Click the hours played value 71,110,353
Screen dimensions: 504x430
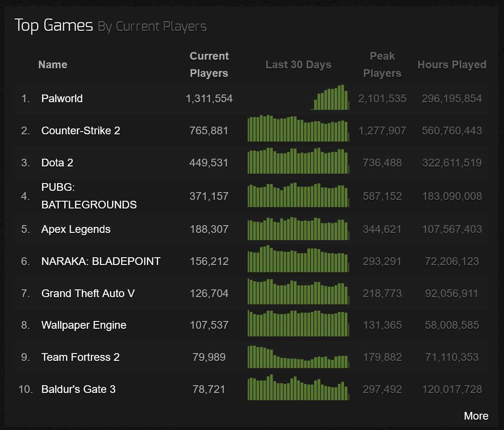tap(452, 357)
